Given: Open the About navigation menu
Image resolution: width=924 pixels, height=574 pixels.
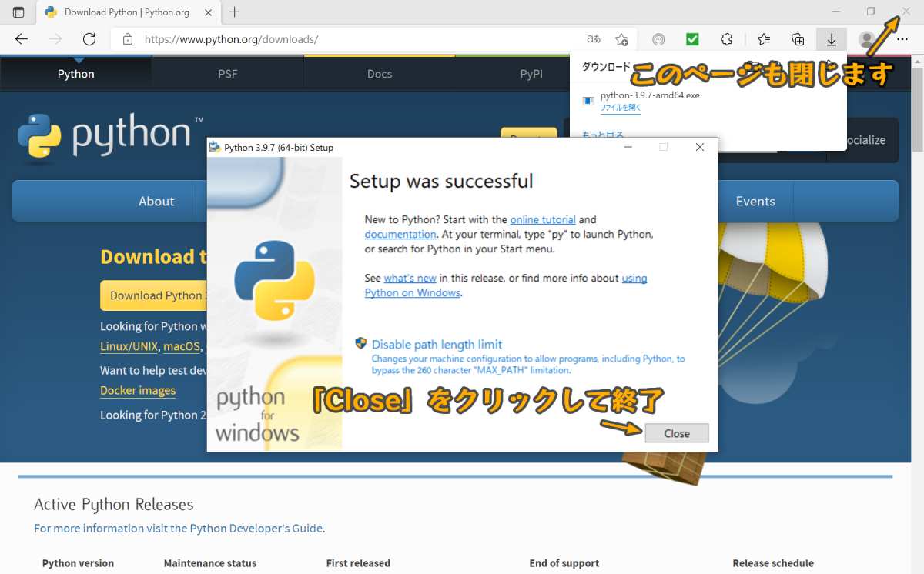Looking at the screenshot, I should click(156, 201).
